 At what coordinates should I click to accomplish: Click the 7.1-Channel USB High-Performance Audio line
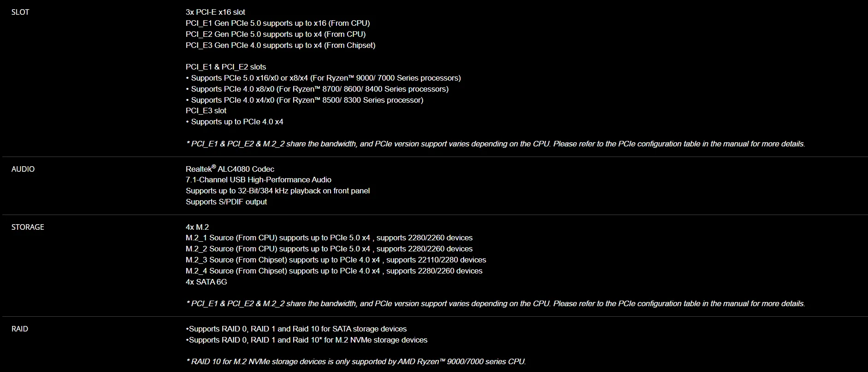(259, 180)
